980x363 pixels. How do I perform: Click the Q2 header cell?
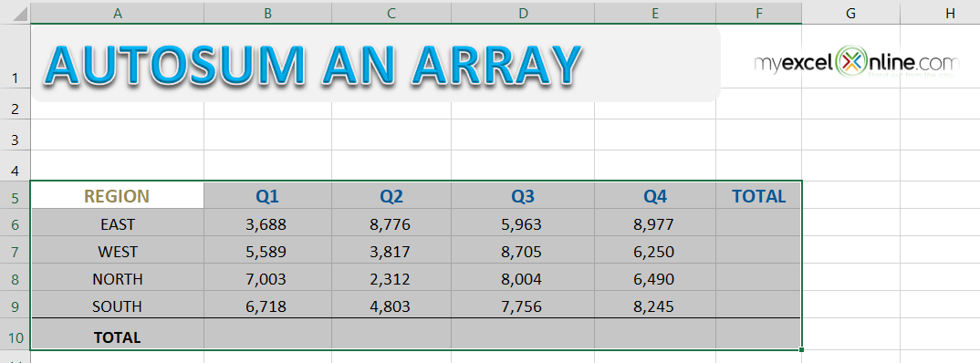[x=391, y=195]
